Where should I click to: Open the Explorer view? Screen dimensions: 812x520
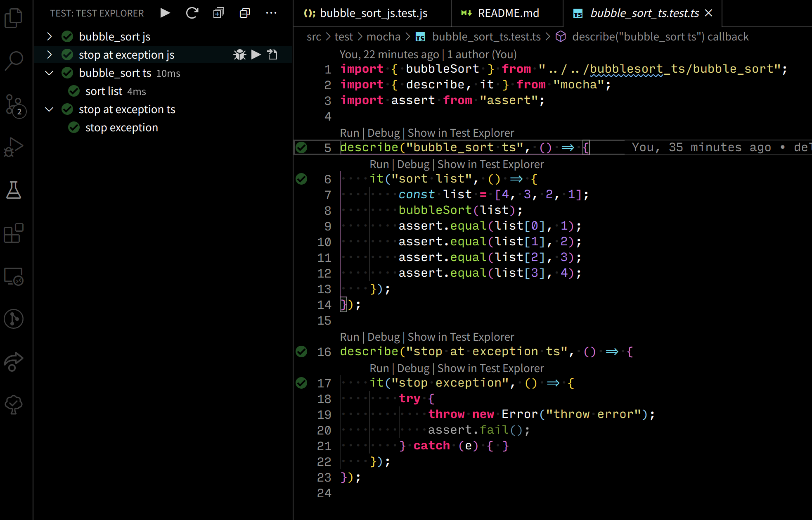pyautogui.click(x=14, y=18)
